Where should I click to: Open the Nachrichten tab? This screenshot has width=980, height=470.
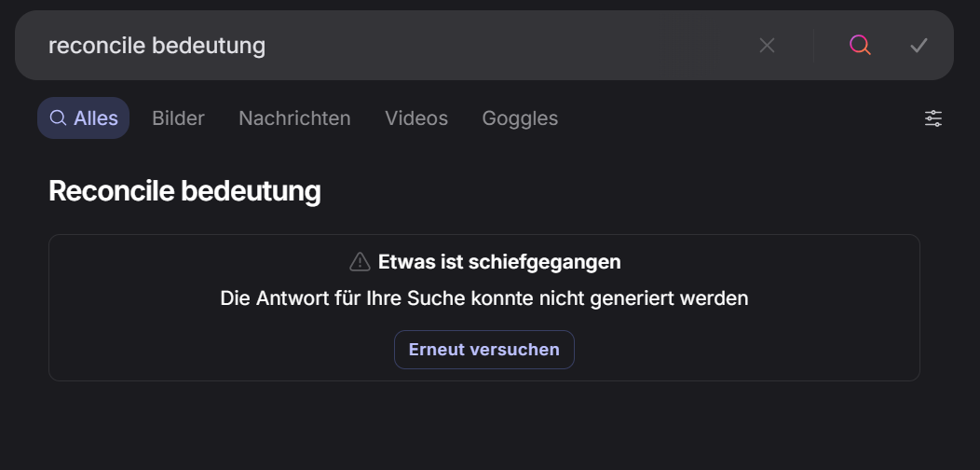(294, 118)
